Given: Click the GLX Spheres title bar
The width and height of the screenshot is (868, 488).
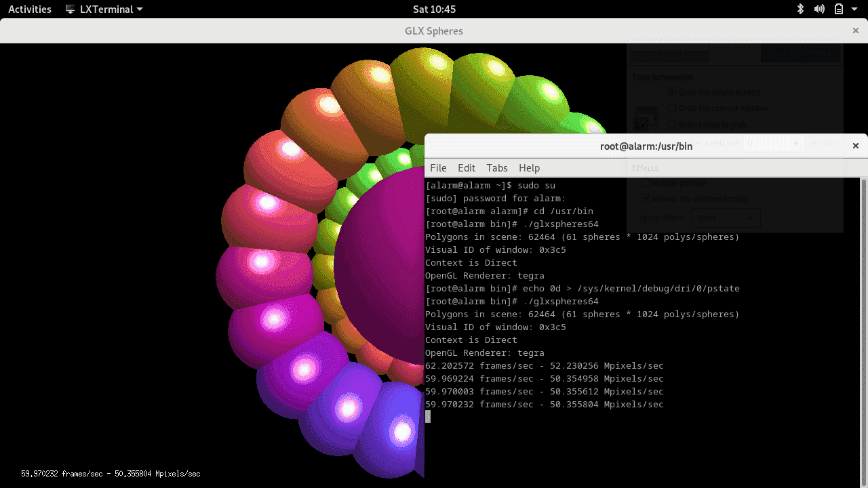Looking at the screenshot, I should 434,30.
